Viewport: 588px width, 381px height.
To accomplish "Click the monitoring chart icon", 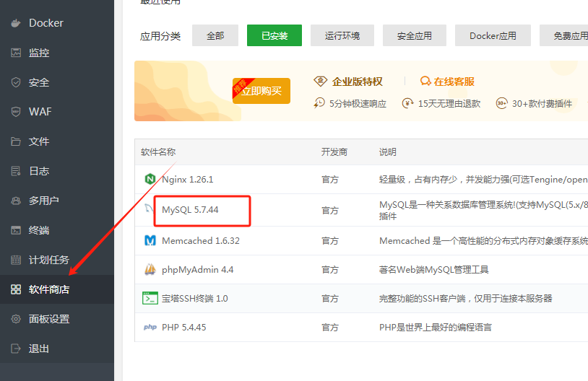I will coord(16,53).
